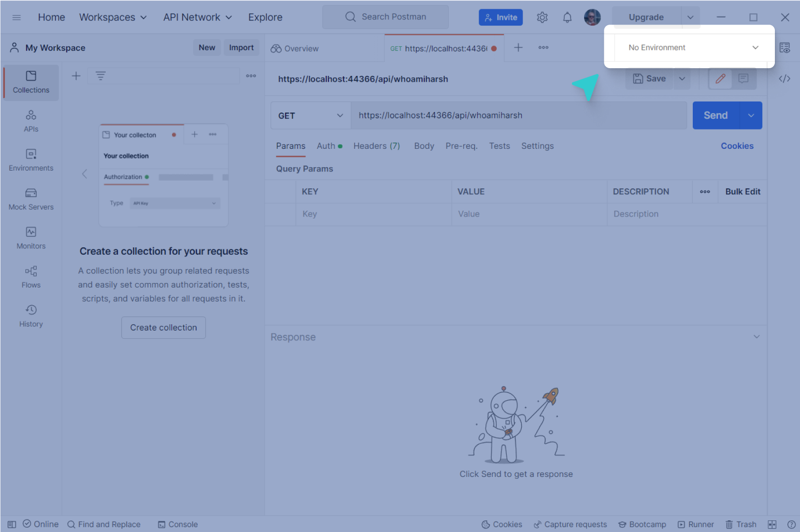Click the Import button
The image size is (800, 532).
pyautogui.click(x=241, y=47)
